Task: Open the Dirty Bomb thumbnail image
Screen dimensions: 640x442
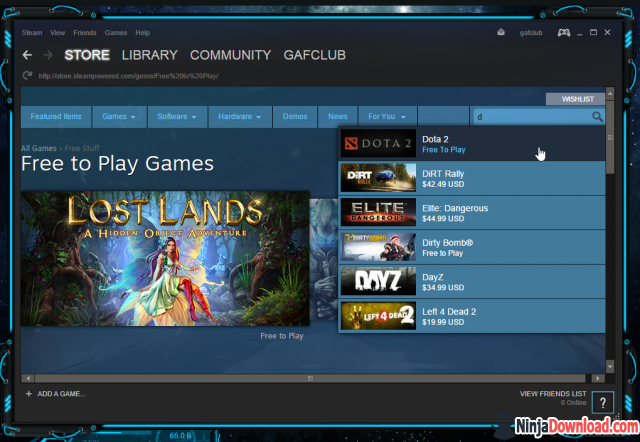Action: pos(378,247)
